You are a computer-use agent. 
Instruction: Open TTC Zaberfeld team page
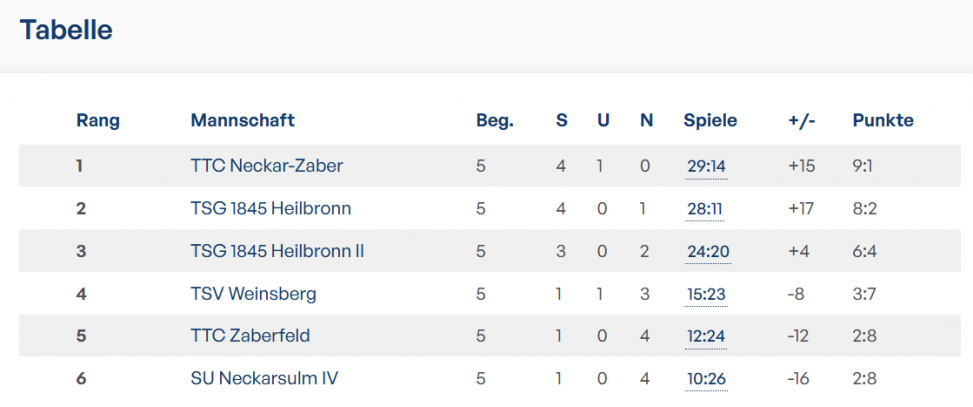250,336
